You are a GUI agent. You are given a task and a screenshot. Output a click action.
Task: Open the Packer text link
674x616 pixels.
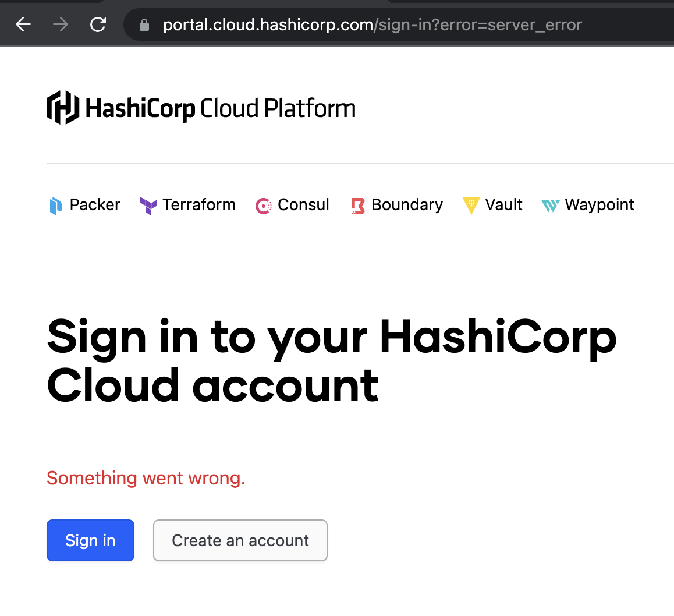point(95,205)
